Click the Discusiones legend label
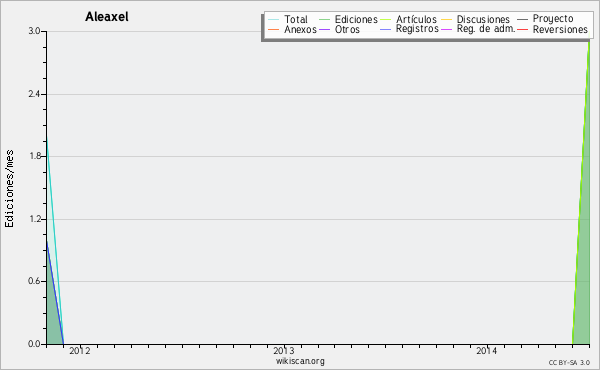The width and height of the screenshot is (600, 370). (x=483, y=19)
